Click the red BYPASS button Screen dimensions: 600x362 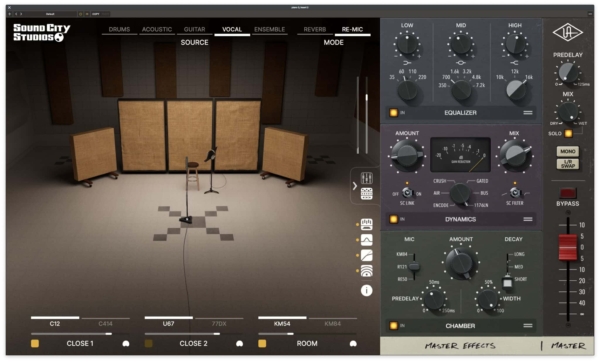point(567,193)
